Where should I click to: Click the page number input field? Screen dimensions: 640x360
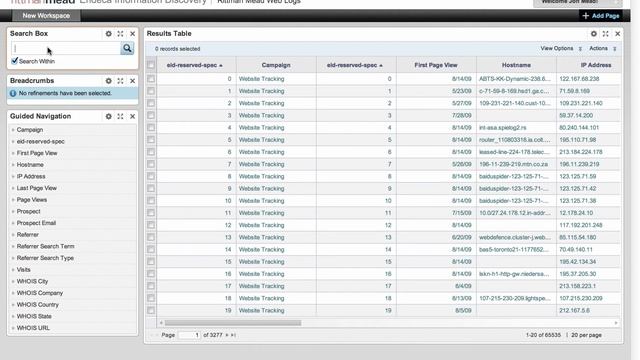[x=189, y=335]
